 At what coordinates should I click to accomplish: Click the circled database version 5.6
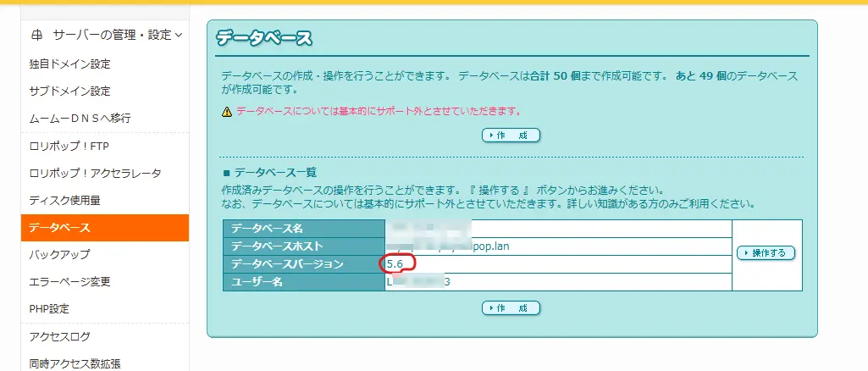pyautogui.click(x=395, y=264)
